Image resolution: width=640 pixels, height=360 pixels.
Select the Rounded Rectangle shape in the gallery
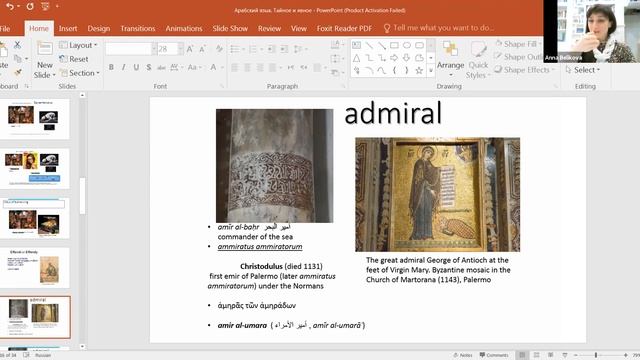coord(419,45)
